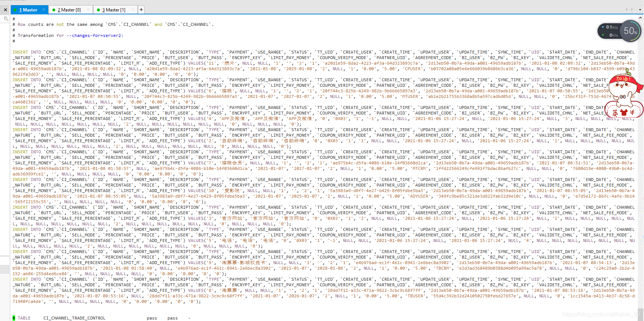Click the magnifier search icon
Screen dimensions: 644x321
point(6,18)
